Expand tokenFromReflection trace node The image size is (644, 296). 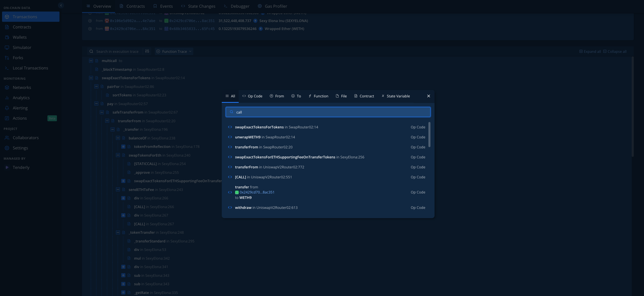(123, 147)
